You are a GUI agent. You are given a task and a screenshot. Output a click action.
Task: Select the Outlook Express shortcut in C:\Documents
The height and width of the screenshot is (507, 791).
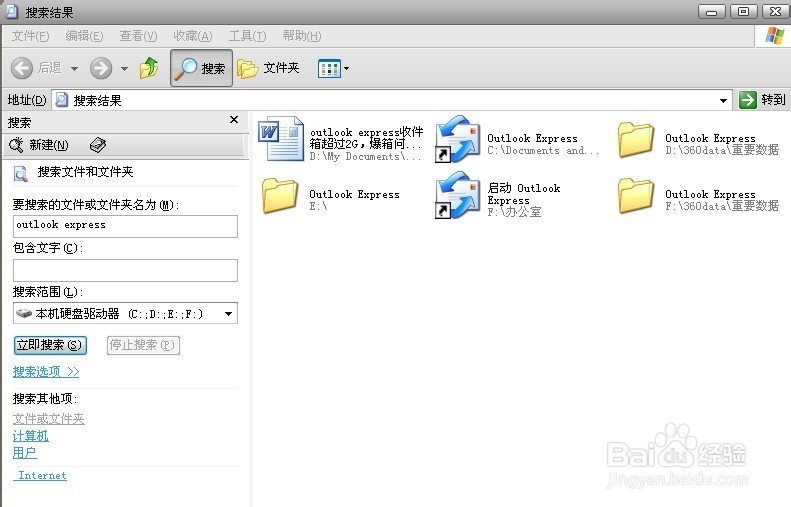coord(458,139)
